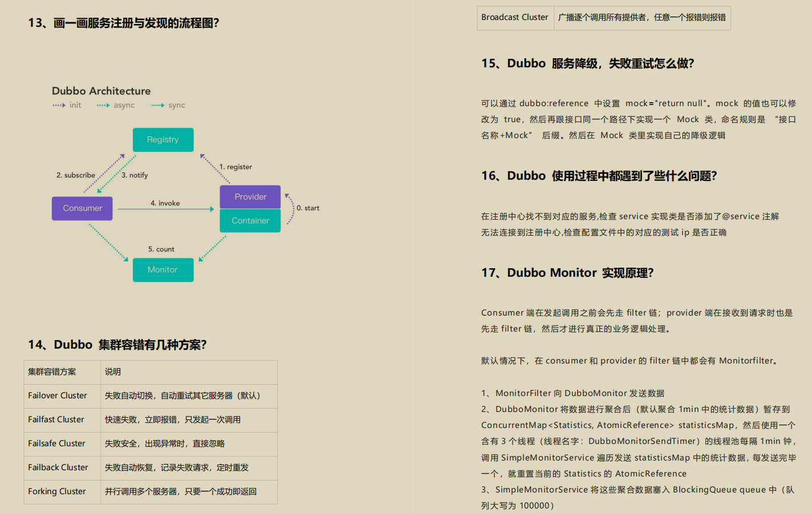Click heading 15 about Dubbo 服务降级
The height and width of the screenshot is (513, 812).
(587, 63)
